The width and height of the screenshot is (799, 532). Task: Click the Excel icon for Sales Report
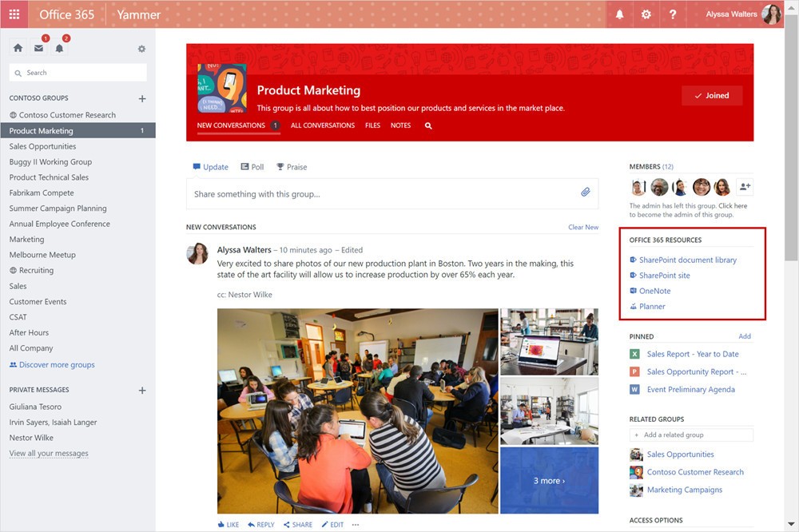click(634, 354)
